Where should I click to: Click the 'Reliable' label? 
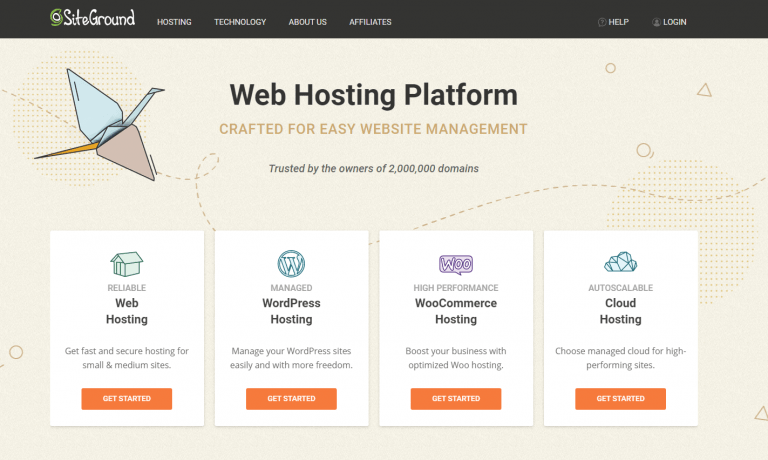pyautogui.click(x=127, y=288)
